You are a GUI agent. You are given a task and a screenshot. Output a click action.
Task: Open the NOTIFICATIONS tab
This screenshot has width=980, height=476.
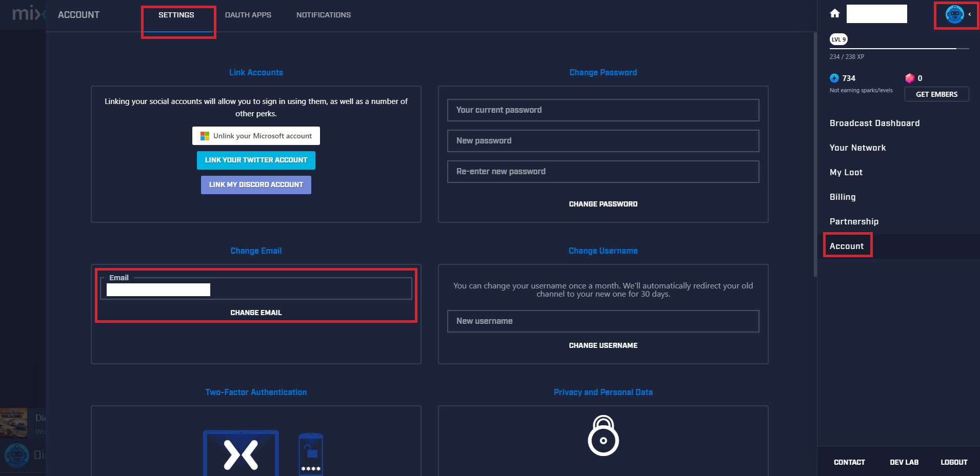click(x=323, y=14)
